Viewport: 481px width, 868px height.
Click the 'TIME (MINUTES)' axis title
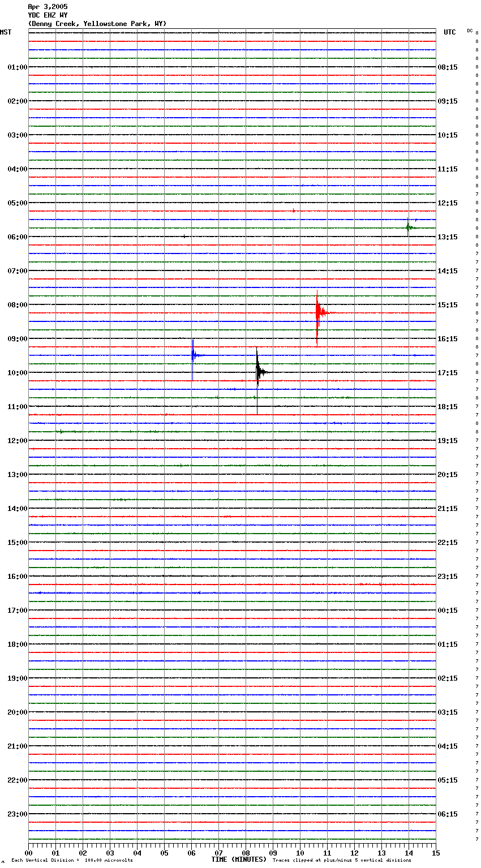click(x=239, y=860)
